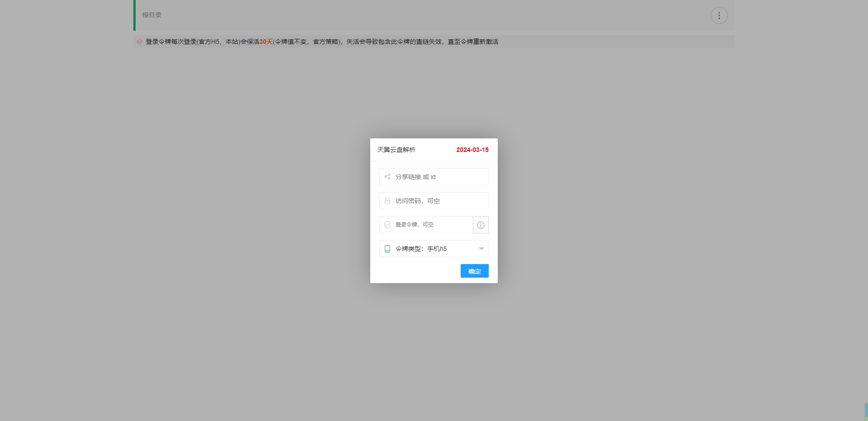Confirm with the 确定 button
Viewport: 868px width, 421px height.
pyautogui.click(x=475, y=271)
